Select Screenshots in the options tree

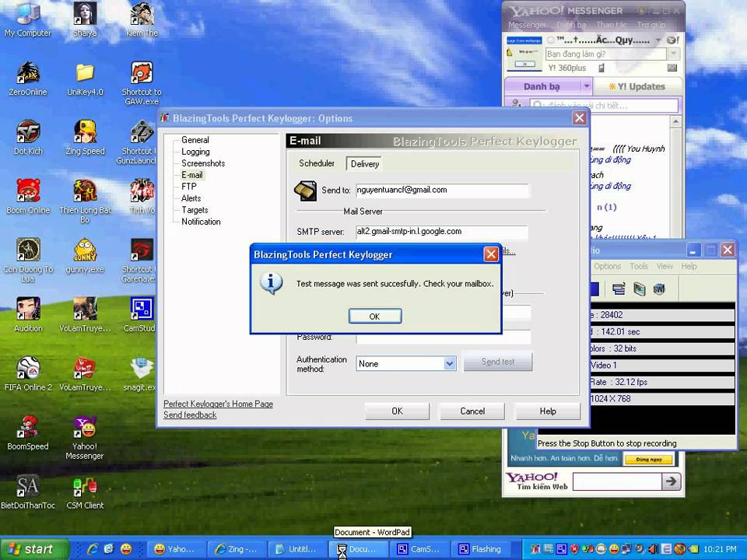(203, 163)
